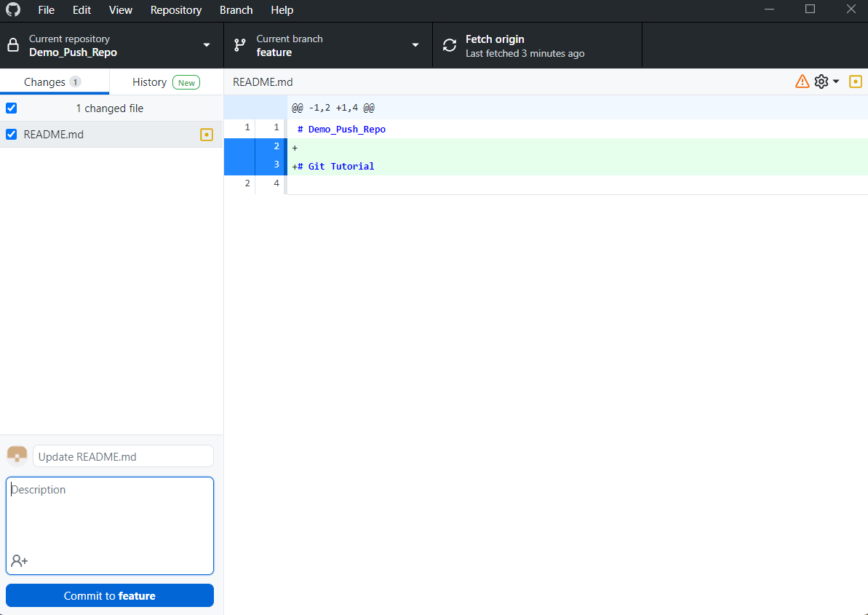Click the add co-authors person icon
The height and width of the screenshot is (615, 868).
tap(19, 561)
